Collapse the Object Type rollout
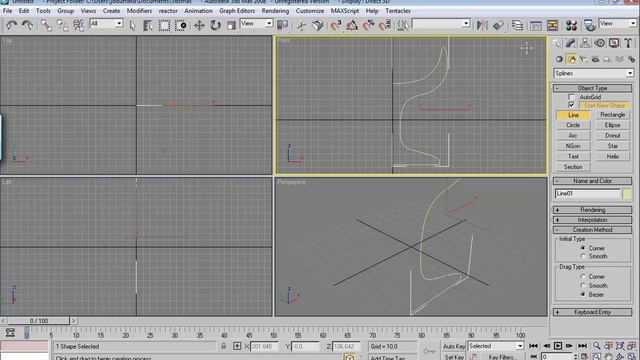The height and width of the screenshot is (360, 640). pos(592,88)
